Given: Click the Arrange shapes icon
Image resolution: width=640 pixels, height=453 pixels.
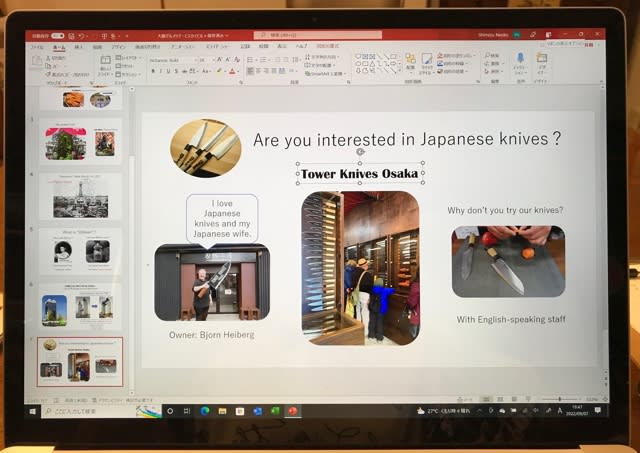Looking at the screenshot, I should click(x=411, y=62).
